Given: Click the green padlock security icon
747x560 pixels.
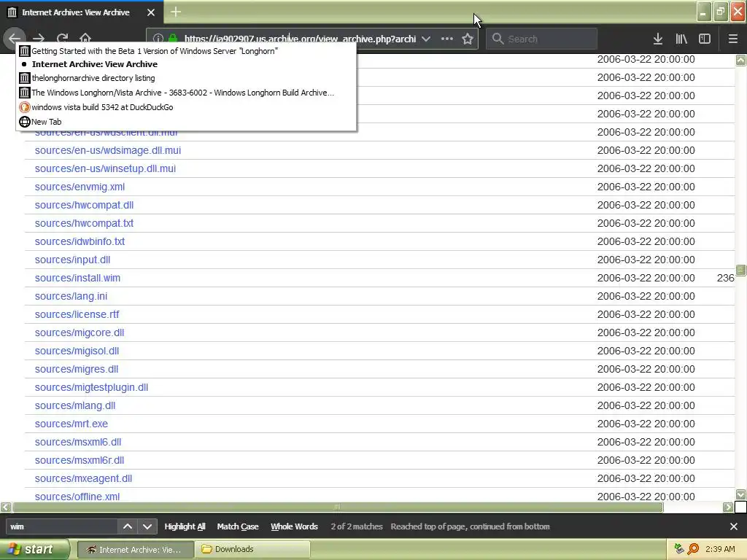Looking at the screenshot, I should point(172,39).
